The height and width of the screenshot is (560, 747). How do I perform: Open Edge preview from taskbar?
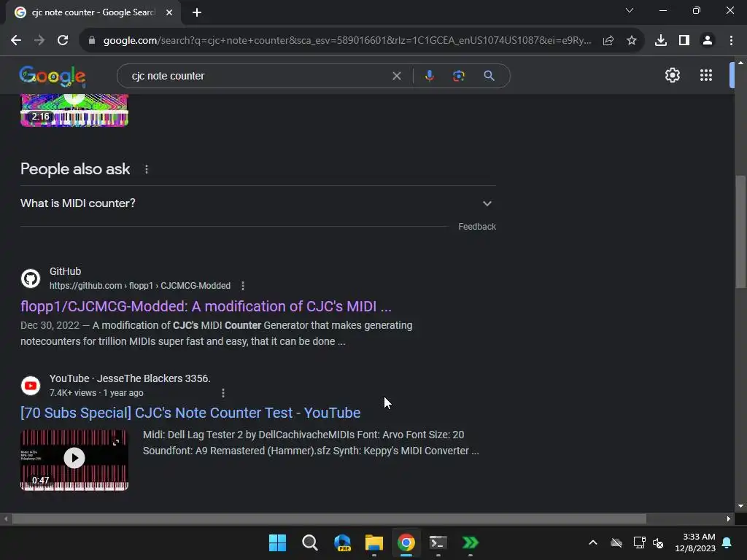point(342,542)
